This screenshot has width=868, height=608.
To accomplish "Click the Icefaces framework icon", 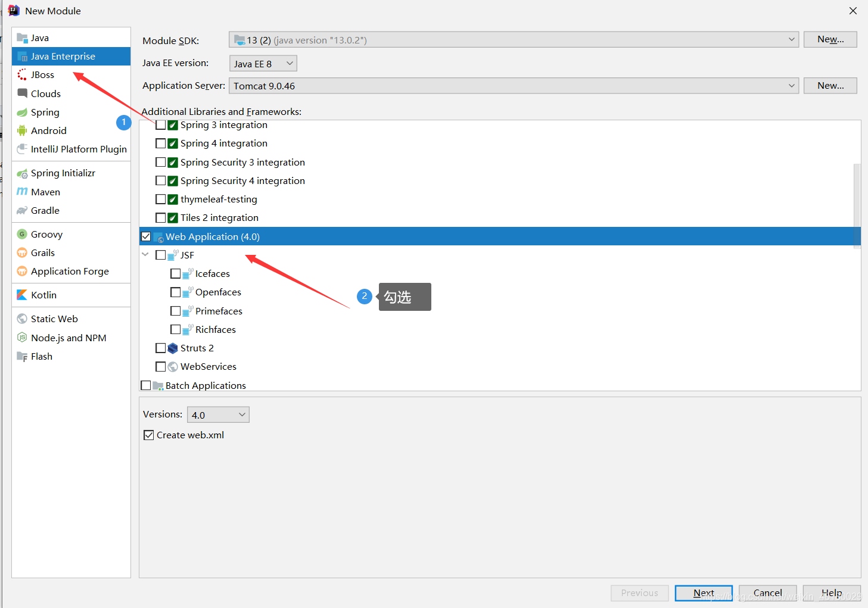I will tap(188, 274).
